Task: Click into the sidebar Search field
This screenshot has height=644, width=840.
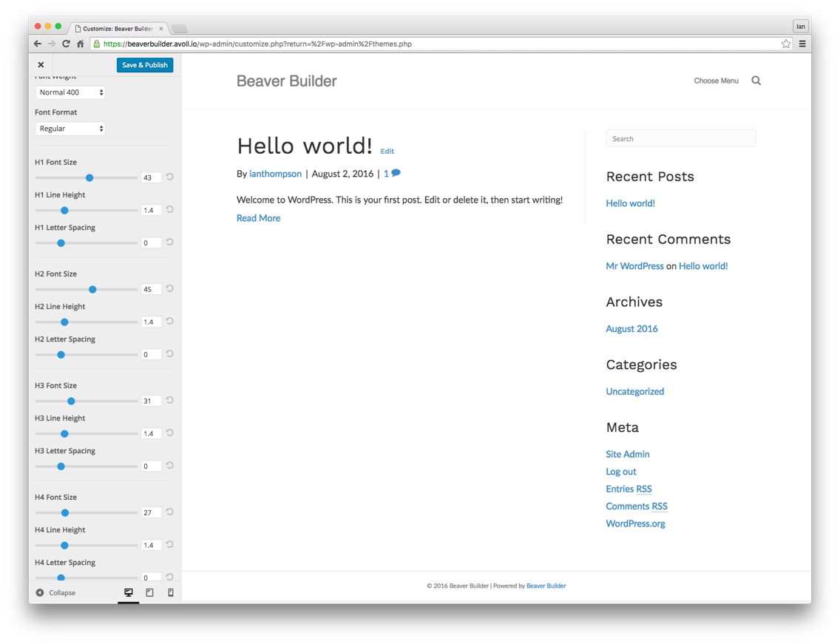Action: (x=681, y=139)
